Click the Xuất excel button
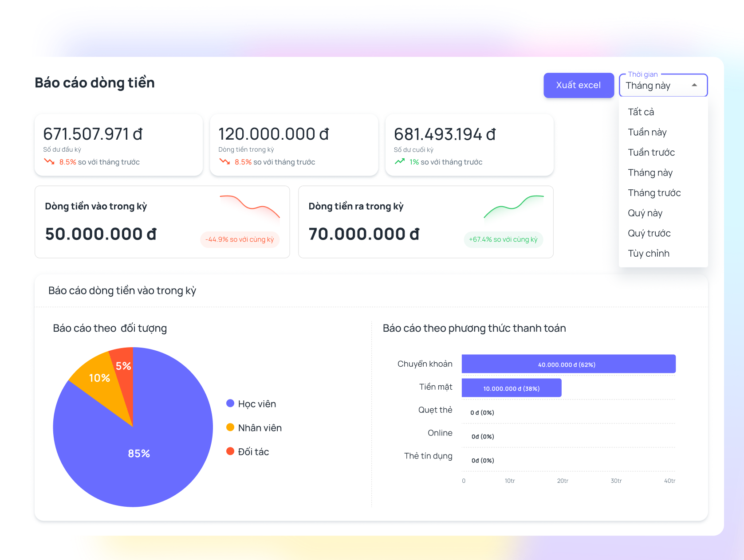The width and height of the screenshot is (744, 560). 578,85
